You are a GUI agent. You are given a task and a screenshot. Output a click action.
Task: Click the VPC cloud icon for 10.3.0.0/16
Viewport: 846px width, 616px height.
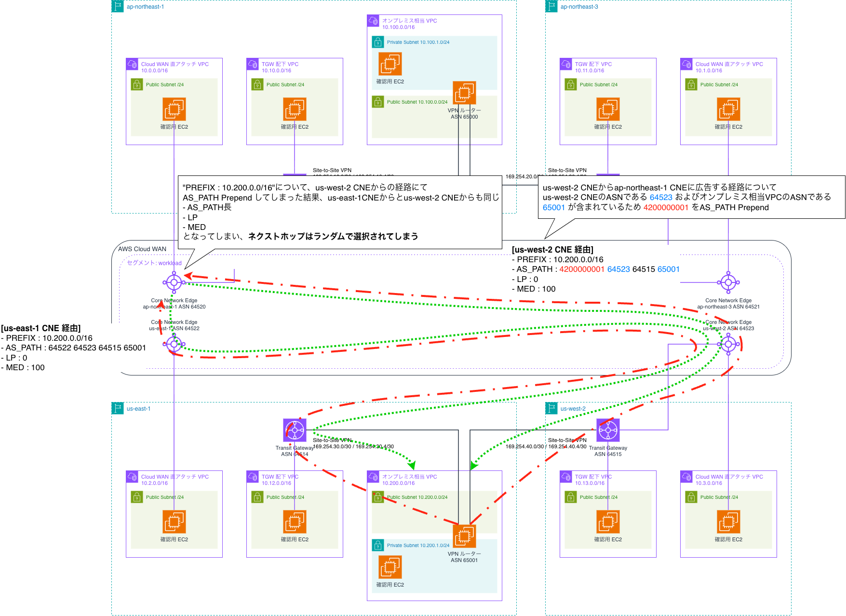coord(686,477)
